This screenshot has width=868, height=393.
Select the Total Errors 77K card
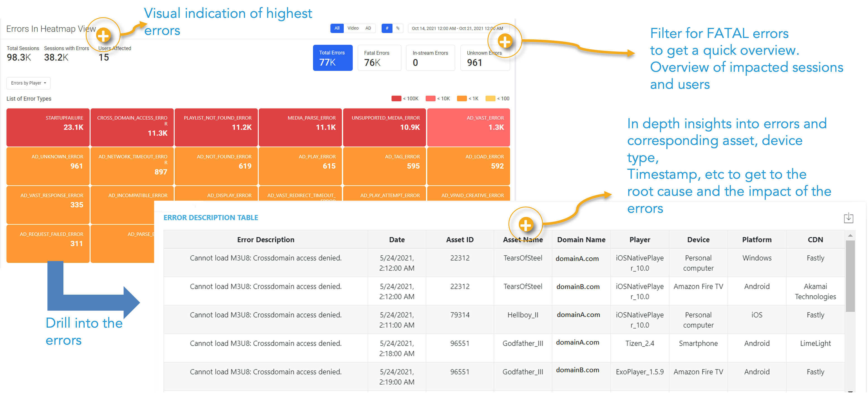coord(332,58)
